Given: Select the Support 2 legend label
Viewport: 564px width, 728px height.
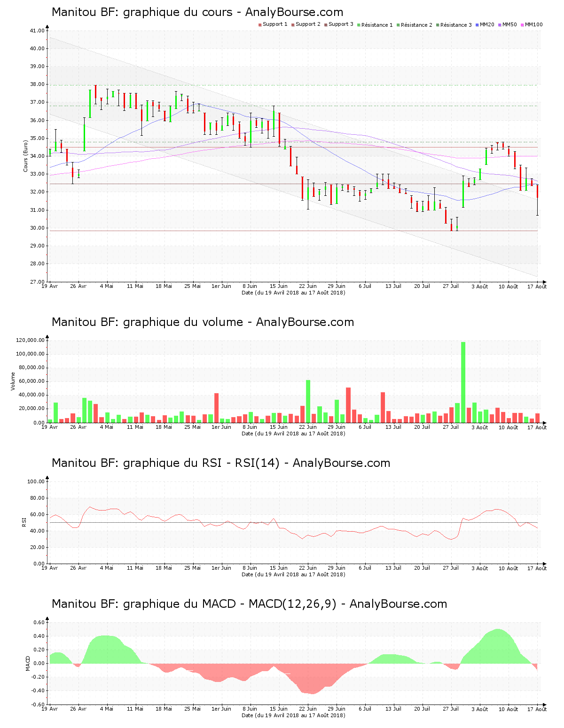Looking at the screenshot, I should click(x=308, y=24).
